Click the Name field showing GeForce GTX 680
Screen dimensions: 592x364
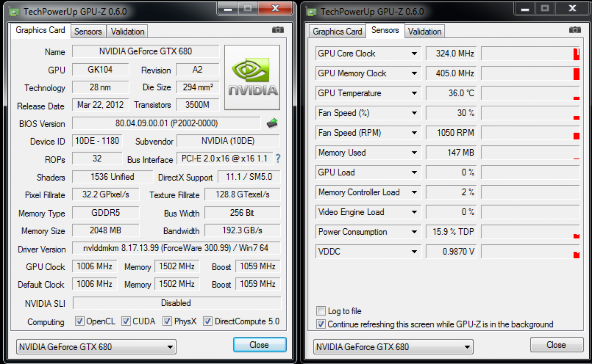[146, 51]
